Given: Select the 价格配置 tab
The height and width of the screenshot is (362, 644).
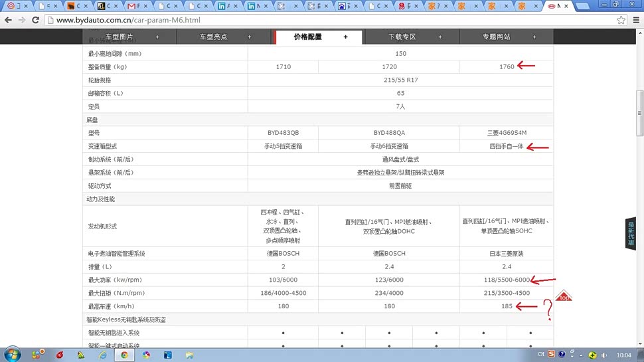Looking at the screenshot, I should point(319,37).
